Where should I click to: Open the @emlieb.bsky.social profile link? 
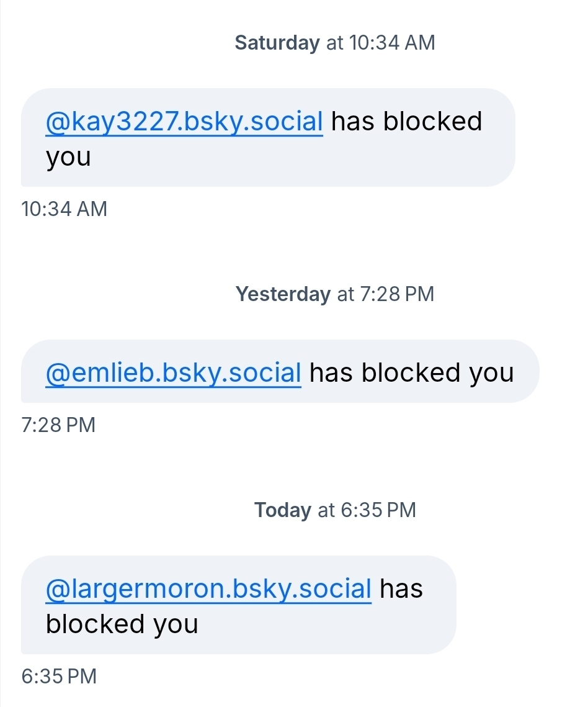(173, 372)
